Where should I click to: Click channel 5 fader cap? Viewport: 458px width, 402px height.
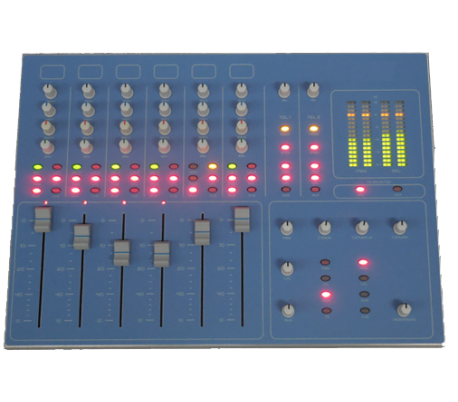pyautogui.click(x=202, y=232)
